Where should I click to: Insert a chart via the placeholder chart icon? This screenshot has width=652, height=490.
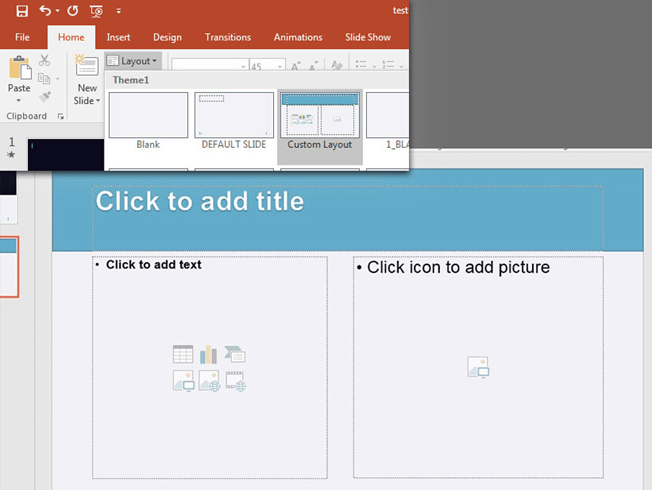point(209,354)
